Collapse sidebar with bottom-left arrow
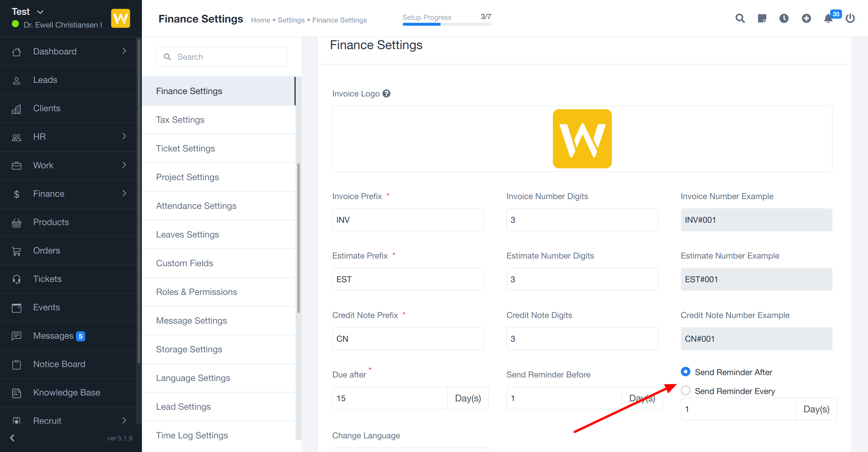This screenshot has height=452, width=868. (x=12, y=438)
